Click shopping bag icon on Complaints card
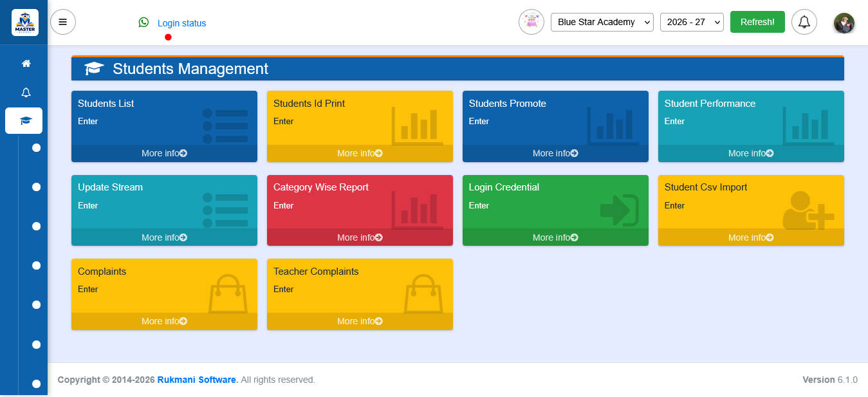 [228, 294]
